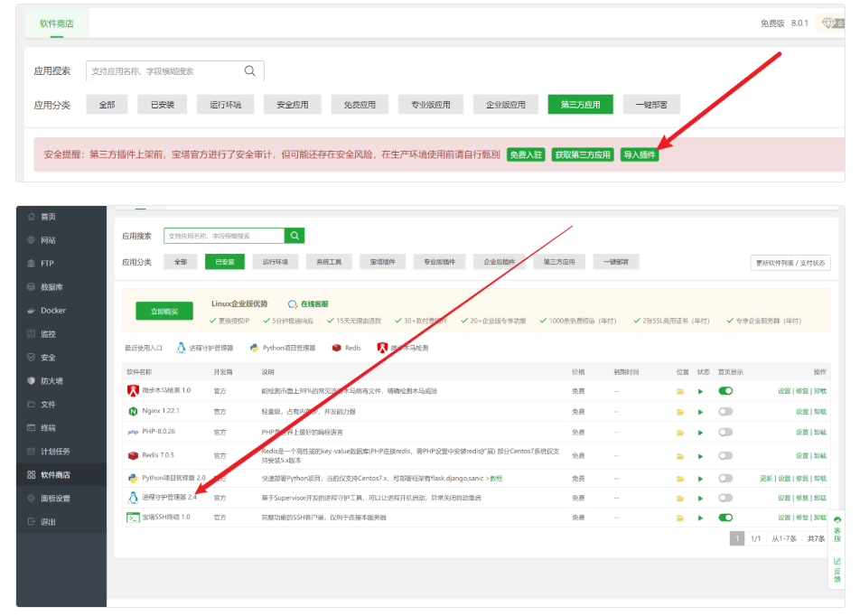Click the top 应用搜索 input field
The height and width of the screenshot is (616, 860).
coord(175,70)
